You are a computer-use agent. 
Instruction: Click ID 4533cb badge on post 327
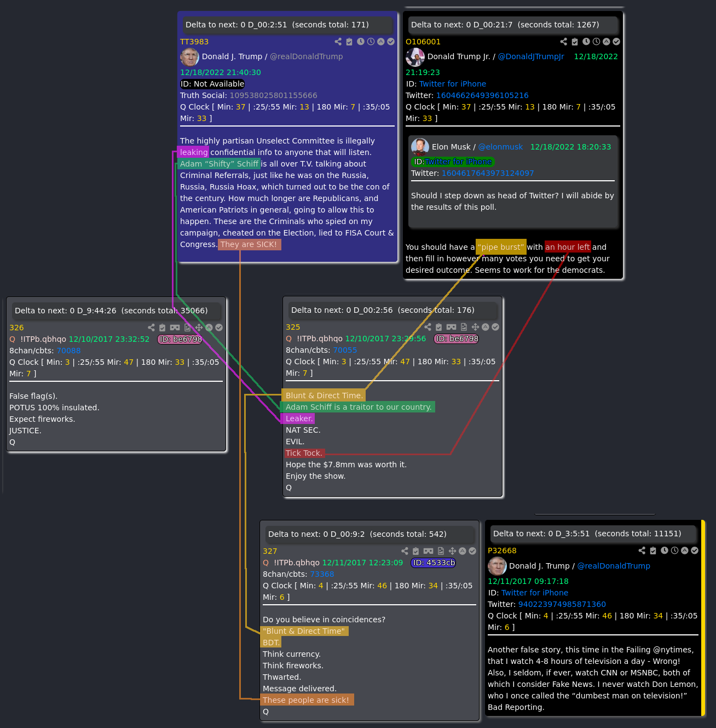coord(434,563)
